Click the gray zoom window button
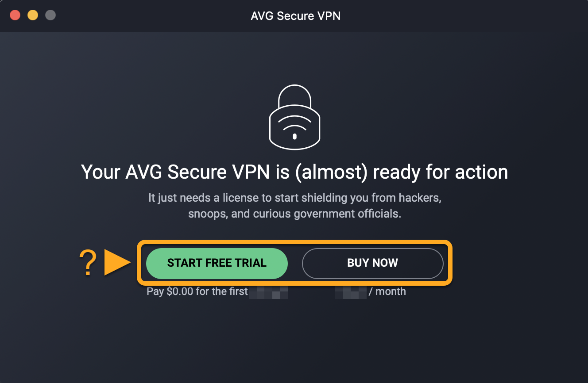This screenshot has width=588, height=383. coord(50,15)
